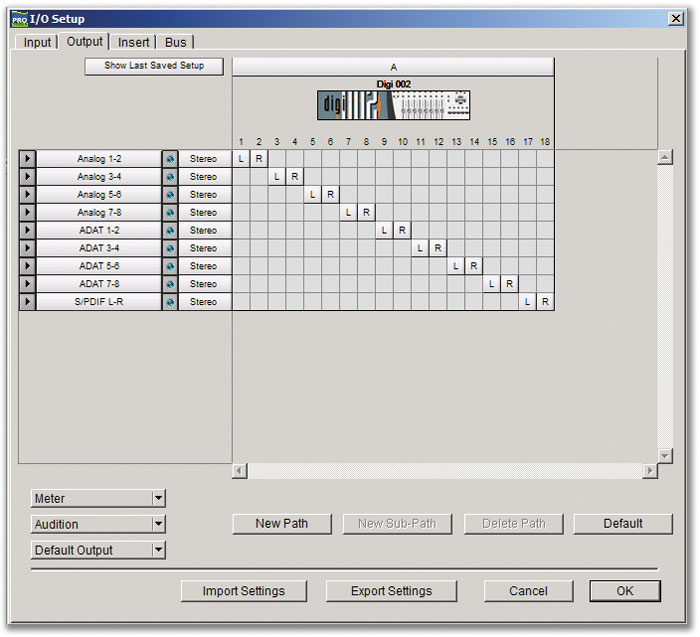Open the Audition path dropdown
The width and height of the screenshot is (700, 637).
click(x=98, y=524)
